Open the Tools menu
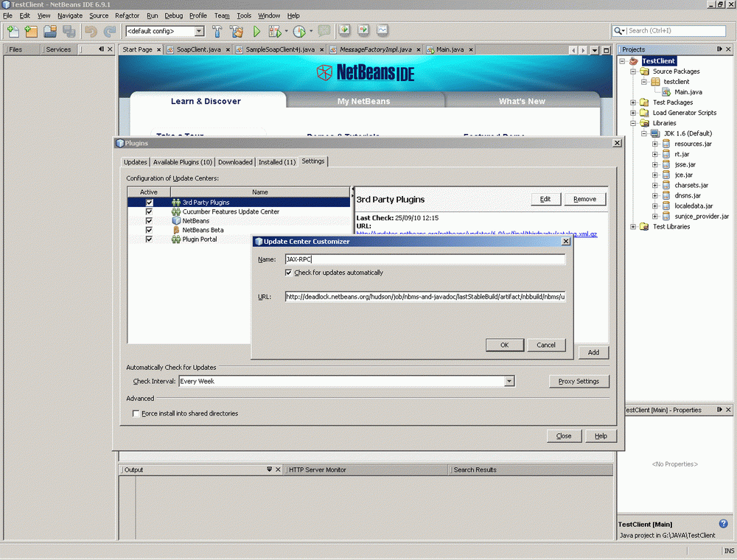Screen dimensions: 737x560 pos(244,15)
